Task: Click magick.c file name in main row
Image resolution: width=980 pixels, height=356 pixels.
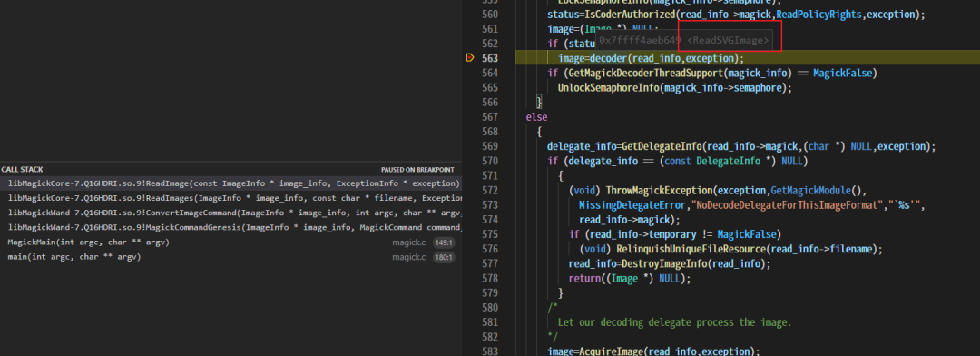Action: coord(408,257)
